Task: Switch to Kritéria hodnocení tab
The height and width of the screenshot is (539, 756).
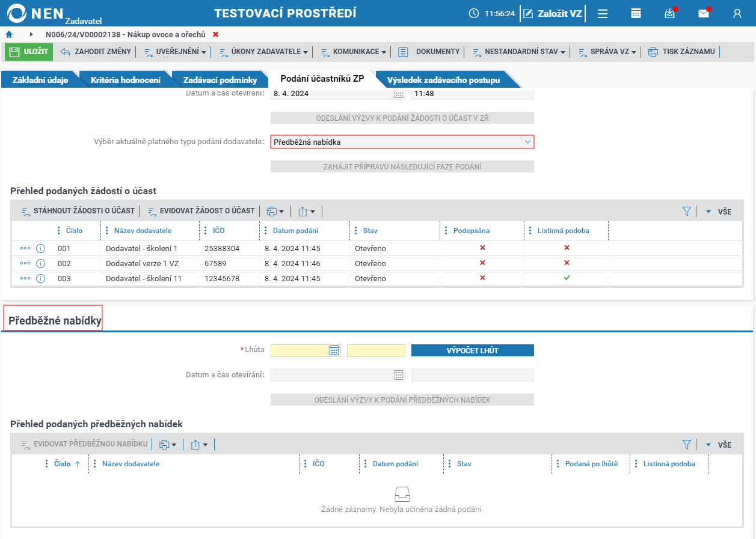Action: [x=125, y=79]
